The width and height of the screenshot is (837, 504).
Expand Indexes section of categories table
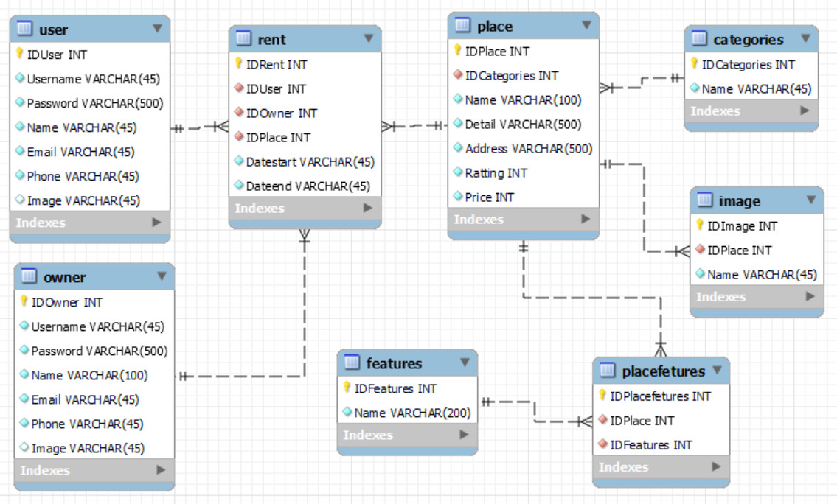click(x=805, y=111)
